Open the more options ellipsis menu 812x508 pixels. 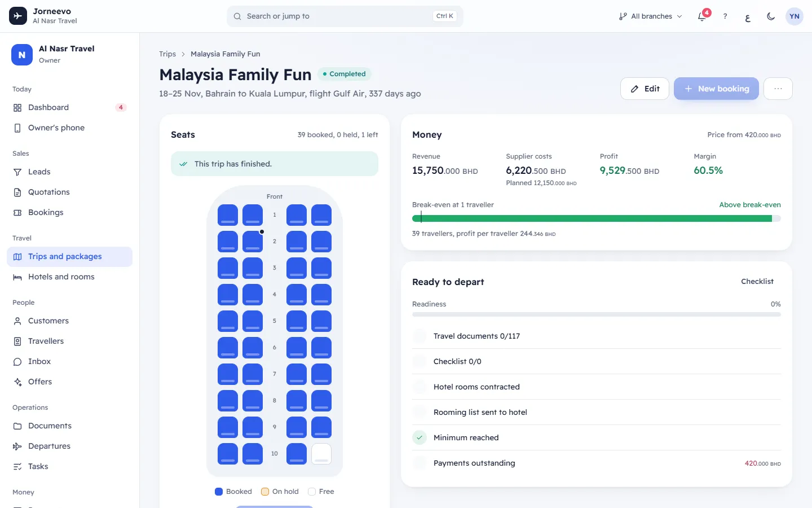778,89
